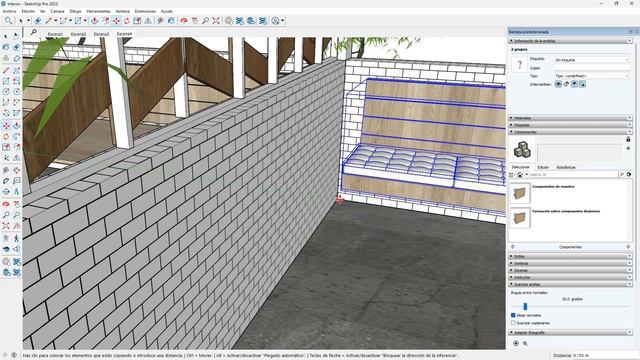Click the angle slider under Ángulo entre normales

(x=525, y=306)
